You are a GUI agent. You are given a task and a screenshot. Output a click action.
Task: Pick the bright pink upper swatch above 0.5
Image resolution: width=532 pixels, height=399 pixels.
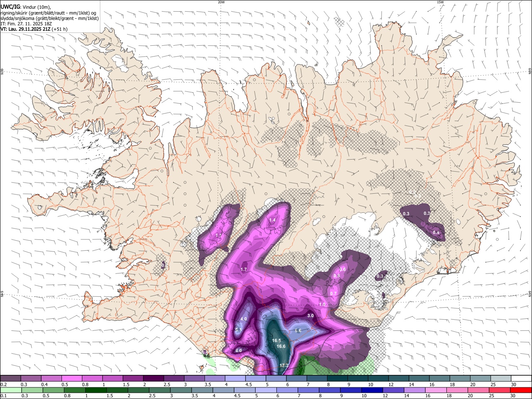tap(71, 378)
